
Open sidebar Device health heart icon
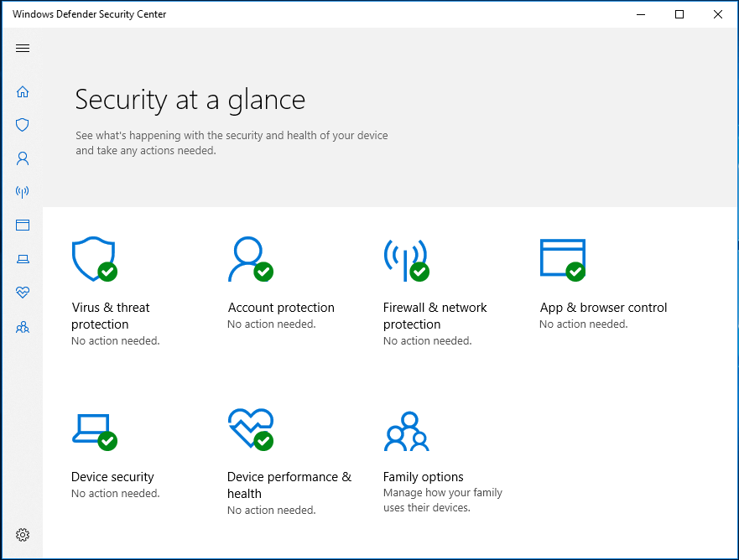pos(23,293)
